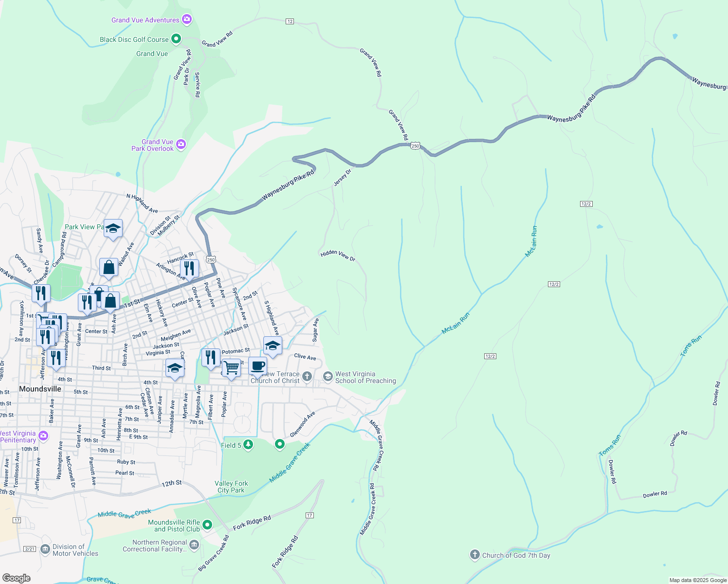
Task: Click the Ruby St label
Action: 126,462
